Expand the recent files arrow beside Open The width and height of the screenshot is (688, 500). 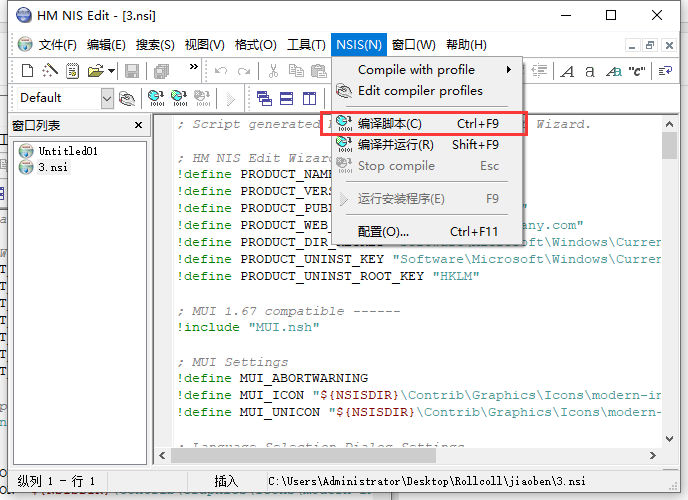[x=111, y=71]
